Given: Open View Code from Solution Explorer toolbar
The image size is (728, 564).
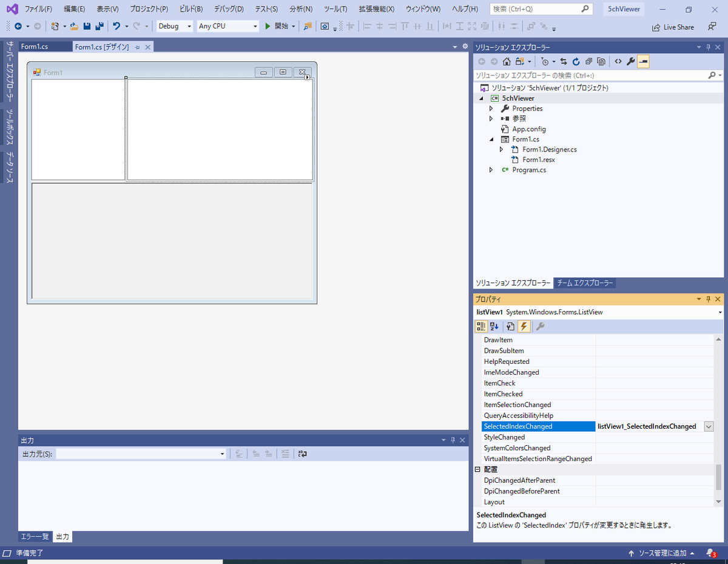Looking at the screenshot, I should tap(618, 61).
